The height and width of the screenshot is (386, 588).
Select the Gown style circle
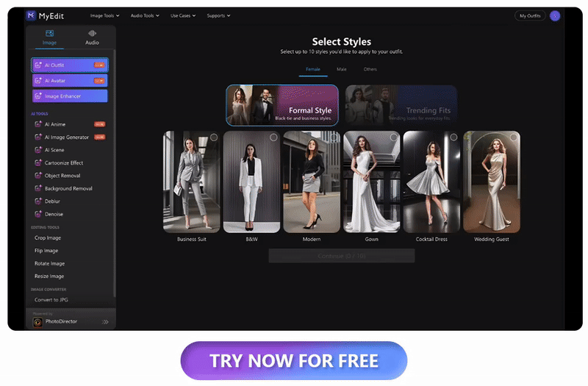point(394,137)
